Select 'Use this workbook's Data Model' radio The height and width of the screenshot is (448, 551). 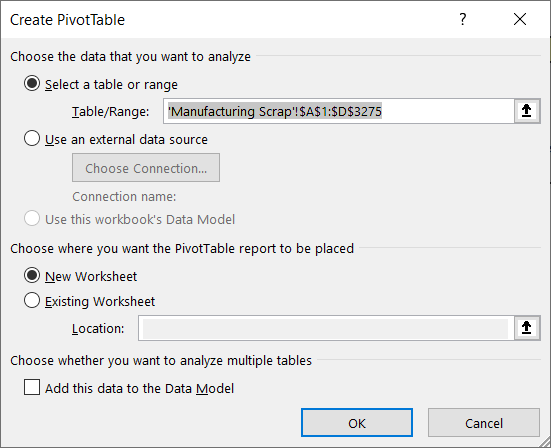32,219
